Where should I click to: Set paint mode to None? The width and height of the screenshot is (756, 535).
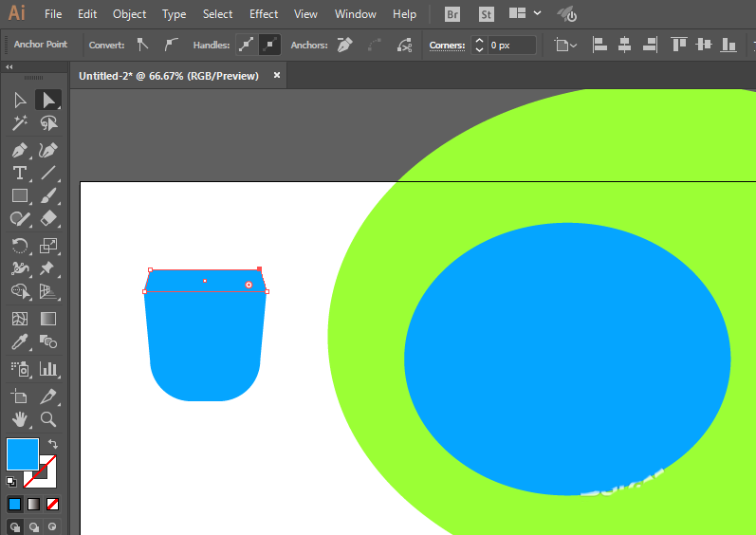[x=52, y=504]
